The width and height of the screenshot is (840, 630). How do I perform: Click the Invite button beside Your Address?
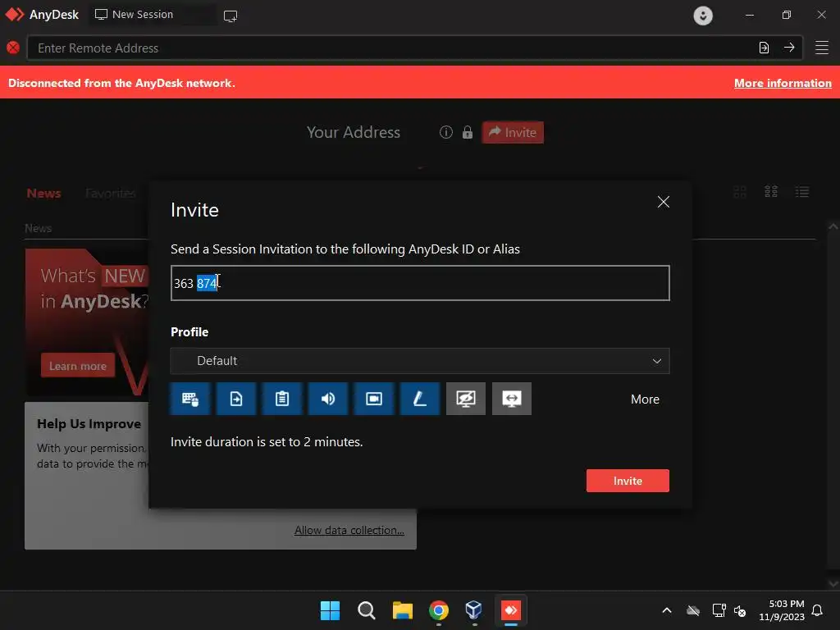pyautogui.click(x=513, y=132)
